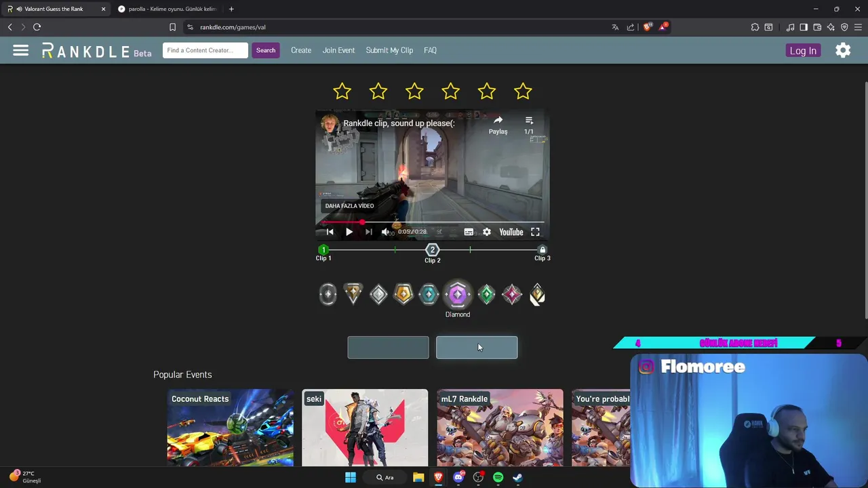
Task: Open YouTube player settings gear
Action: (x=487, y=232)
